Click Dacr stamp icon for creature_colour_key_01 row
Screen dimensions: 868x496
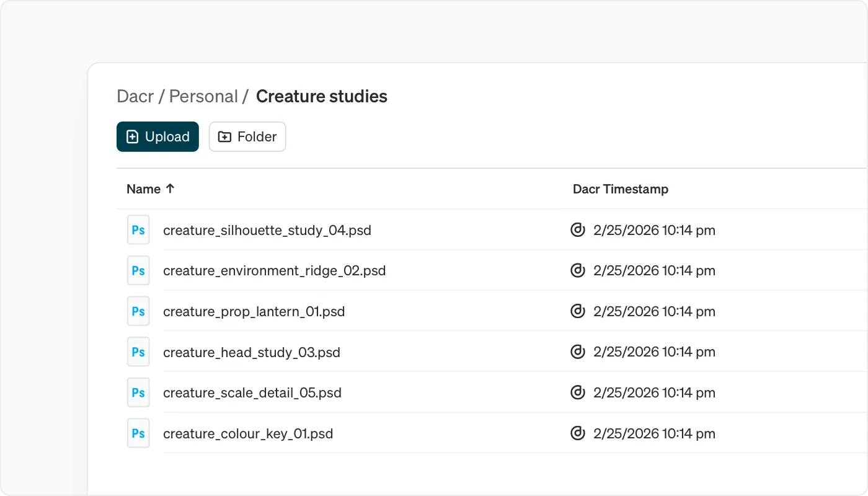[x=577, y=433]
